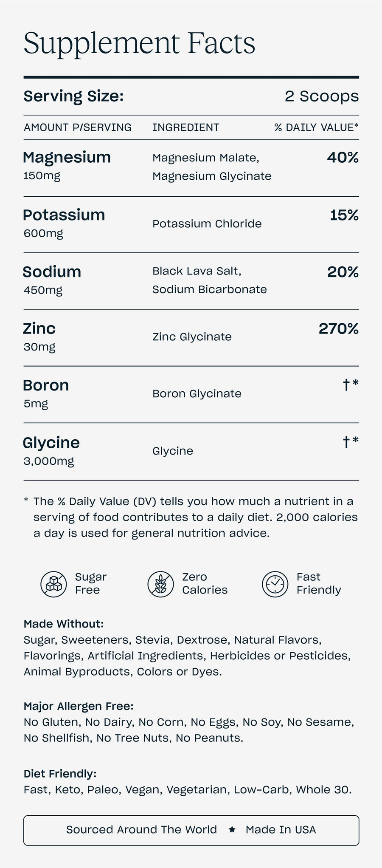Click the INGREDIENT column header

point(185,127)
